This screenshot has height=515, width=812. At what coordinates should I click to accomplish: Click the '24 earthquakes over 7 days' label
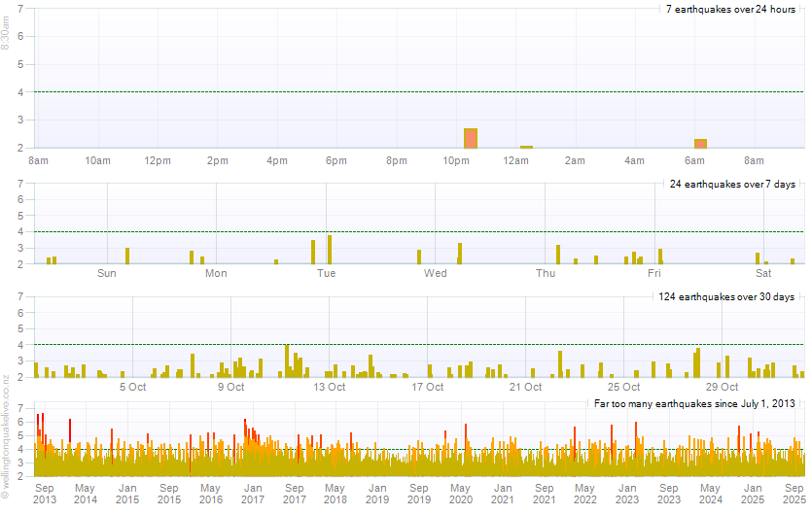[732, 184]
